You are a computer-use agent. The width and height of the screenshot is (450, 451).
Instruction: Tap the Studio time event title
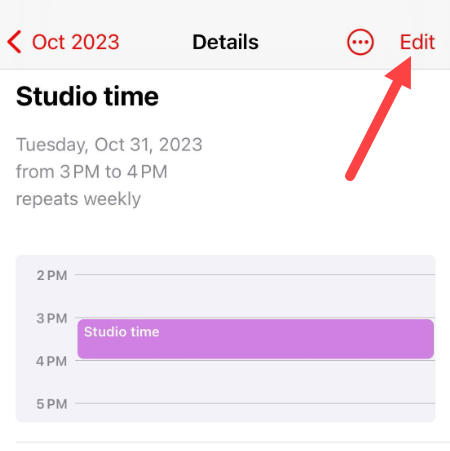pos(87,96)
